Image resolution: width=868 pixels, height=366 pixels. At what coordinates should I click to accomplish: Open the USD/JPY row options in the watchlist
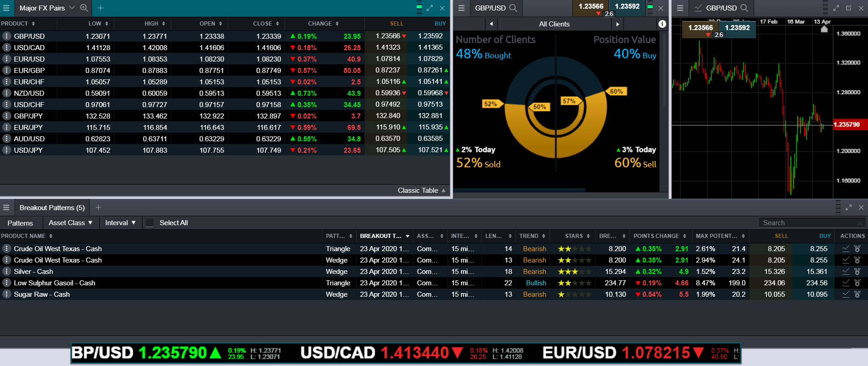point(6,150)
